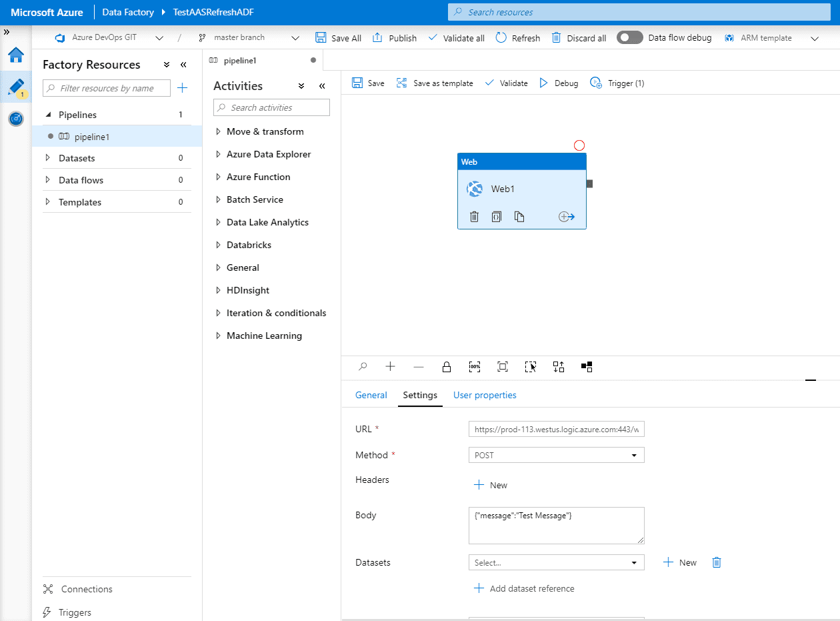Delete the Web1 activity with trash icon
This screenshot has height=621, width=840.
coord(475,217)
